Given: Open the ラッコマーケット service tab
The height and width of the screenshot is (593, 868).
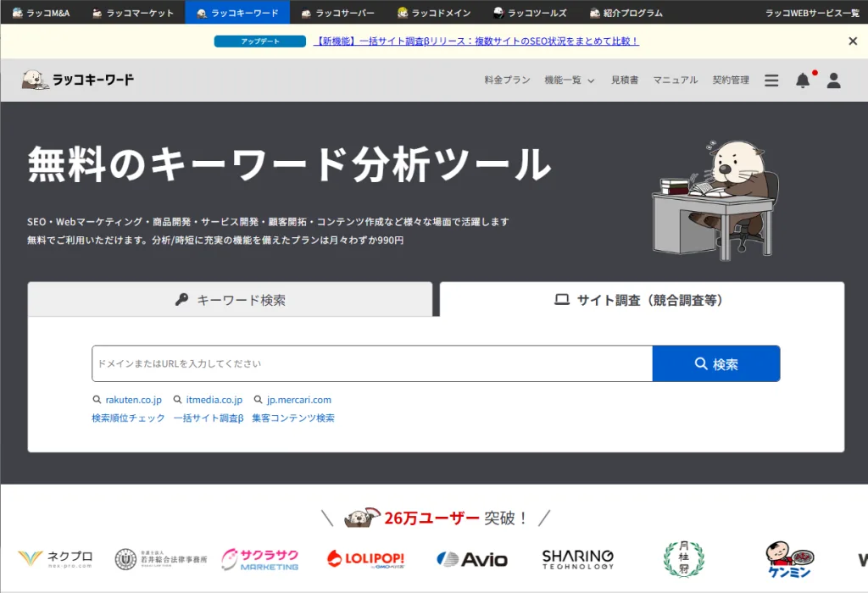Looking at the screenshot, I should click(x=133, y=12).
